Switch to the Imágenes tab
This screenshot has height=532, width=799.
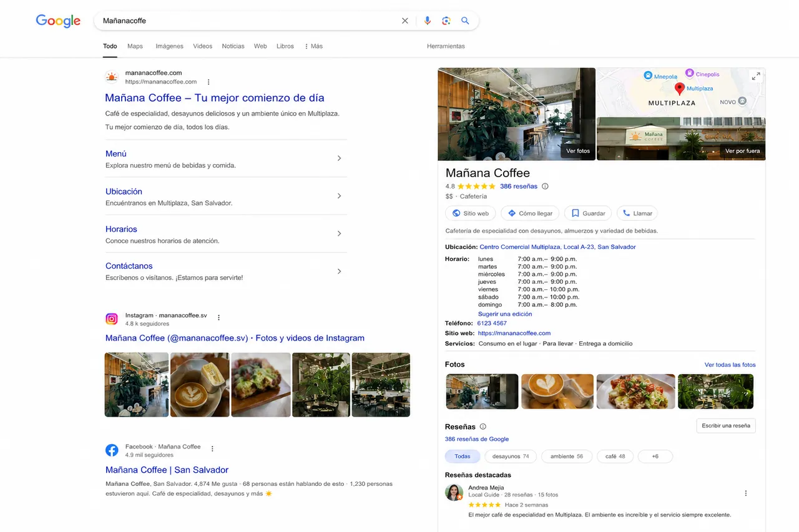[x=169, y=46]
